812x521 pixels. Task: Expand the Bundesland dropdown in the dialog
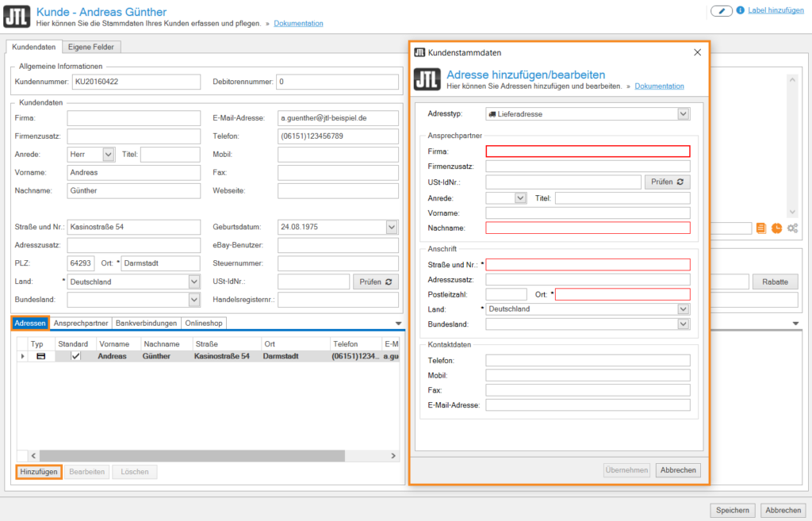pyautogui.click(x=684, y=324)
